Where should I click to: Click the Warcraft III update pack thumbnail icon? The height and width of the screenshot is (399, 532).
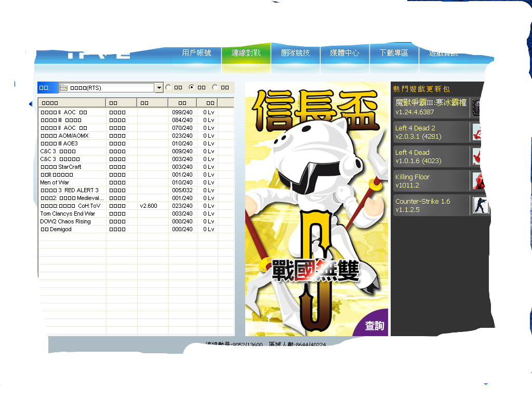(x=476, y=108)
